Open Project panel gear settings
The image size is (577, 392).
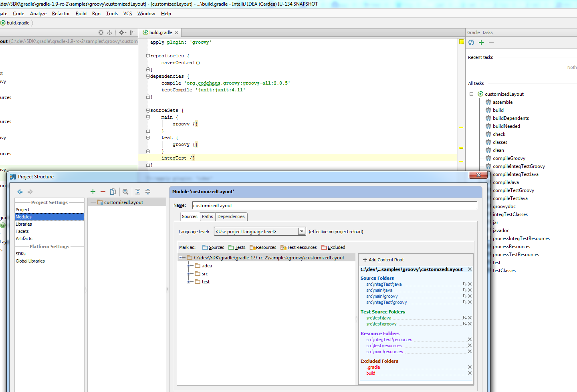pyautogui.click(x=122, y=32)
